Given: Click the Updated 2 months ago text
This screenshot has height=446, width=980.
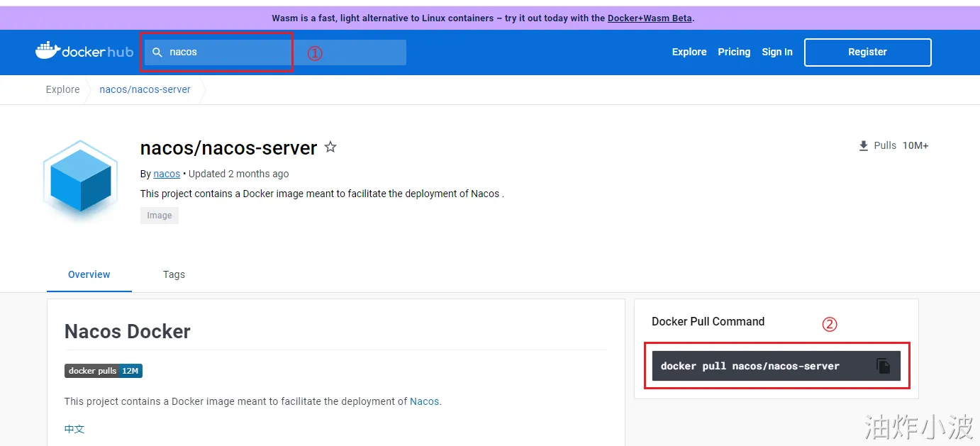Looking at the screenshot, I should point(238,174).
